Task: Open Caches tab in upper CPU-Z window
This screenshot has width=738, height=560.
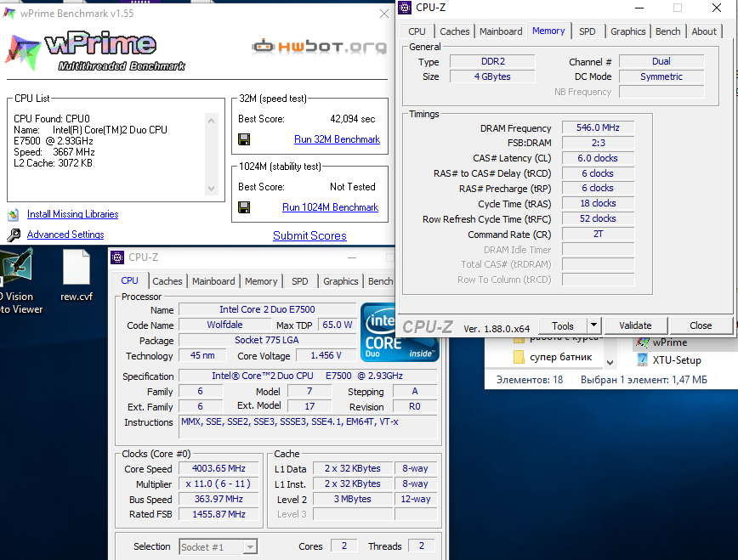Action: coord(455,31)
